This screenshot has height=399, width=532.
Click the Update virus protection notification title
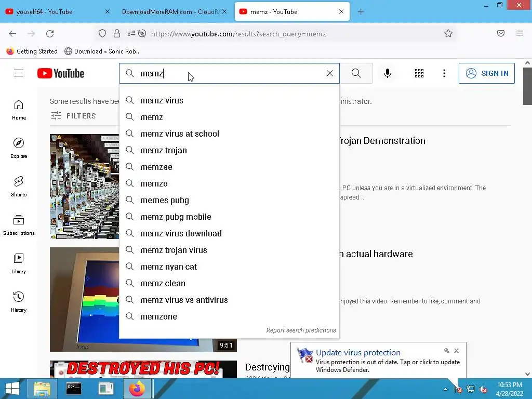[x=358, y=353]
